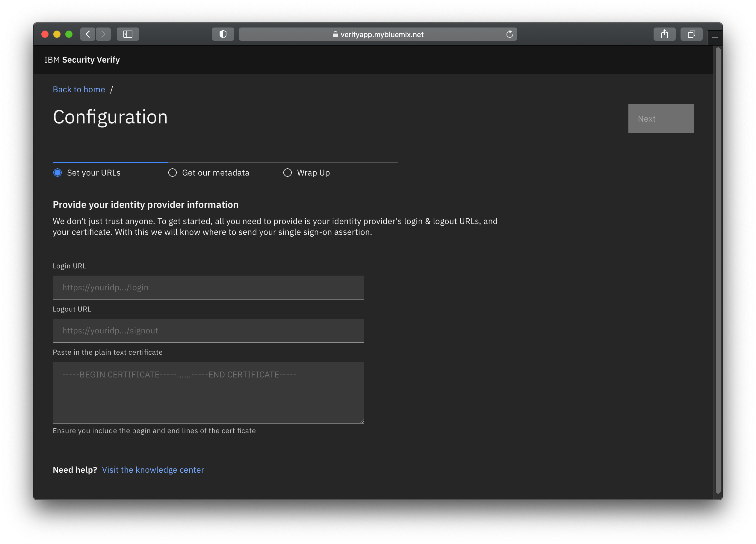The image size is (756, 544).
Task: Focus the Login URL field
Action: pyautogui.click(x=208, y=287)
